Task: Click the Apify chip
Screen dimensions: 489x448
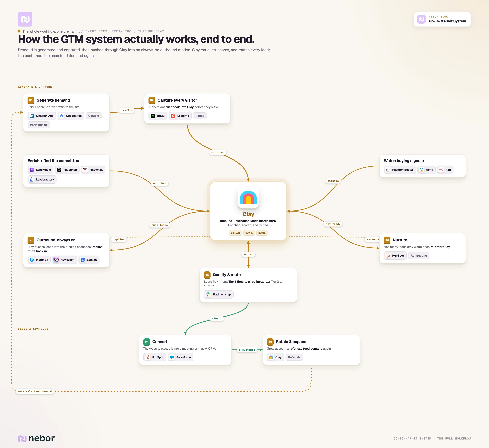Action: point(426,170)
